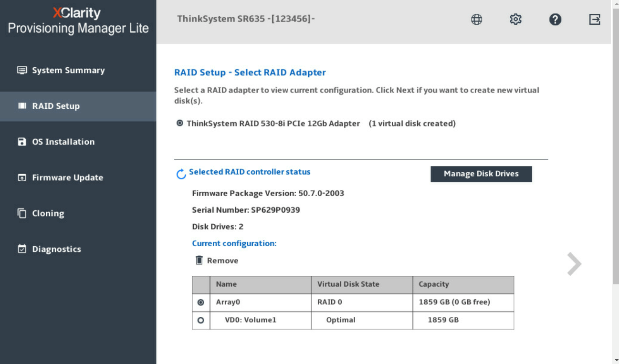Open the help question mark icon

pyautogui.click(x=555, y=20)
